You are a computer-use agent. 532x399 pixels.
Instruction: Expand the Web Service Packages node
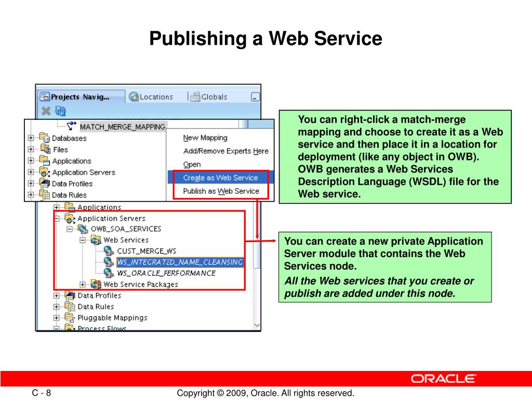click(83, 284)
